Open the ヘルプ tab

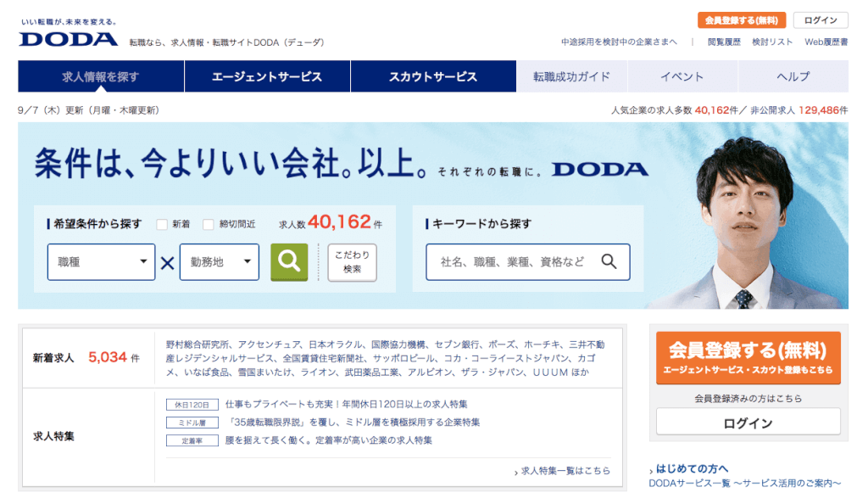[793, 76]
